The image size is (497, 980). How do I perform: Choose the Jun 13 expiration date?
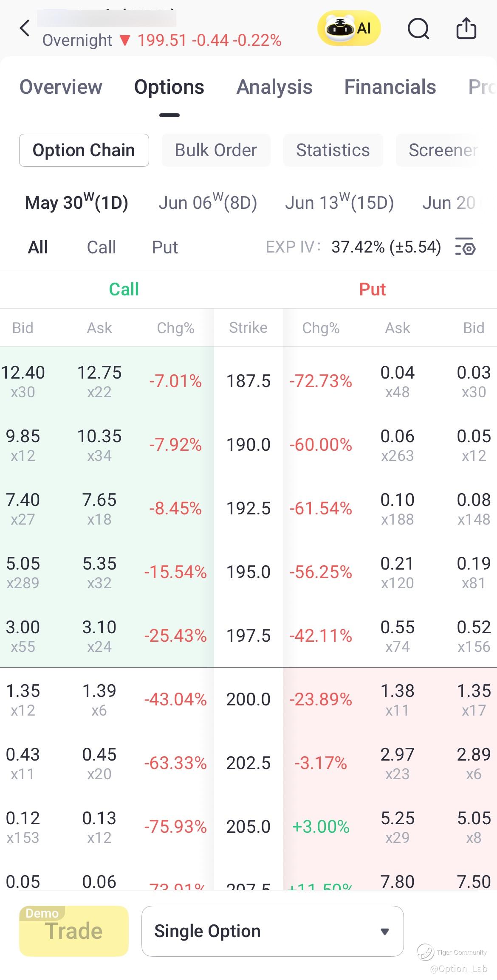339,202
